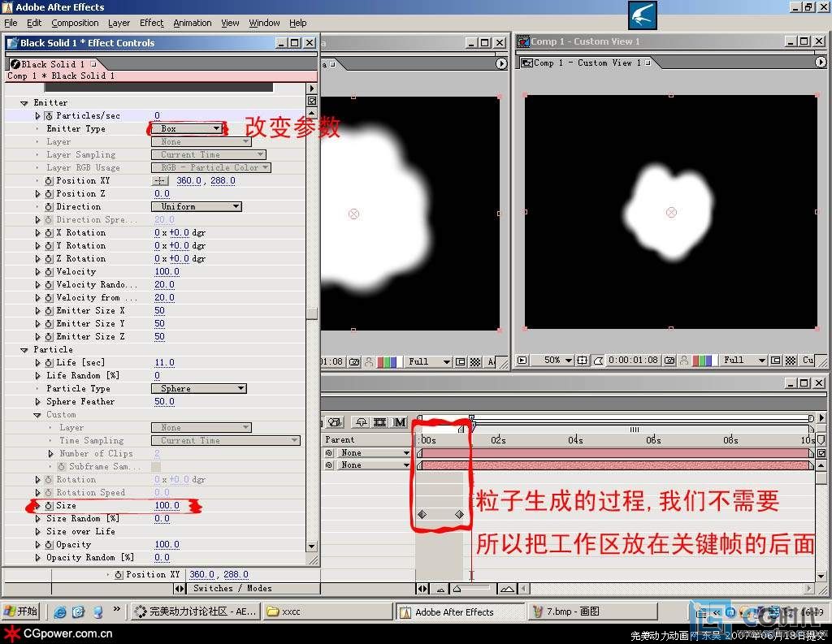This screenshot has width=832, height=644.
Task: Toggle the Velocity stopwatch
Action: coord(49,271)
